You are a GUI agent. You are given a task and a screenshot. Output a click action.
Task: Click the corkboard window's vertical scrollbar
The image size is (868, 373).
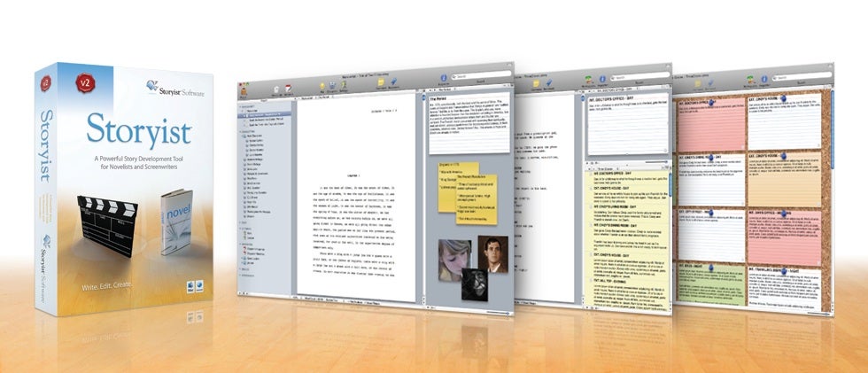[833, 130]
